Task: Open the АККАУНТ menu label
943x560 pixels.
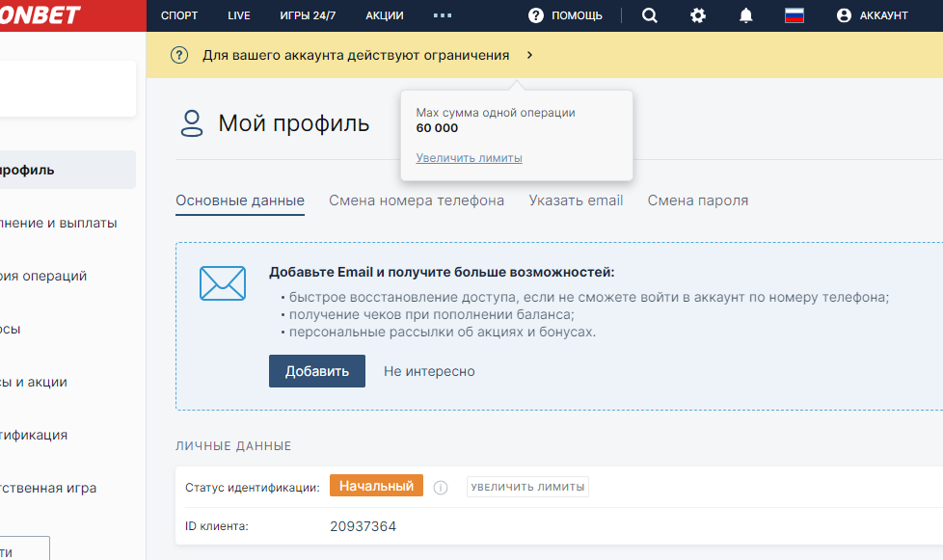Action: [883, 15]
